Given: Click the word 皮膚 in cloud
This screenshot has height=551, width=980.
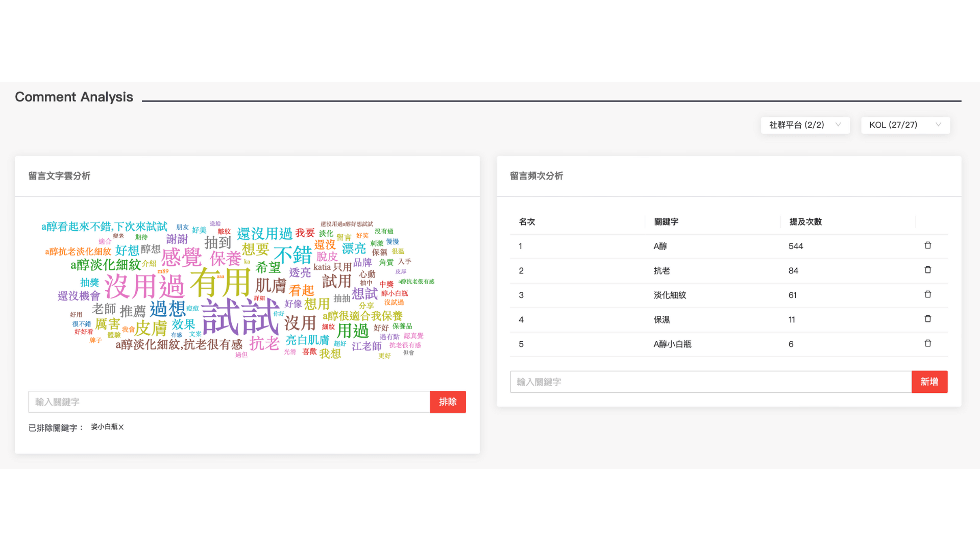Looking at the screenshot, I should point(151,328).
